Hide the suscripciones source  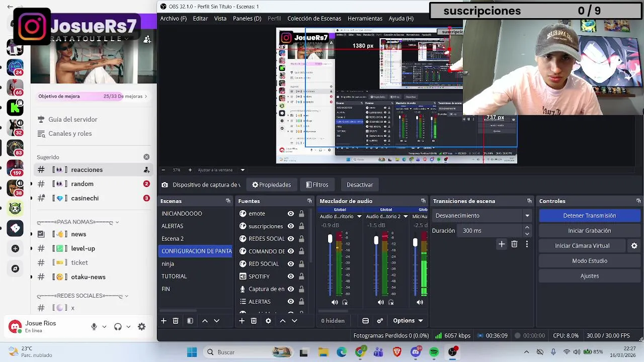(x=291, y=226)
